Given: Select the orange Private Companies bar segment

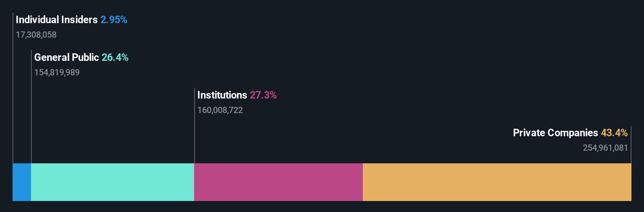Looking at the screenshot, I should click(x=497, y=182).
